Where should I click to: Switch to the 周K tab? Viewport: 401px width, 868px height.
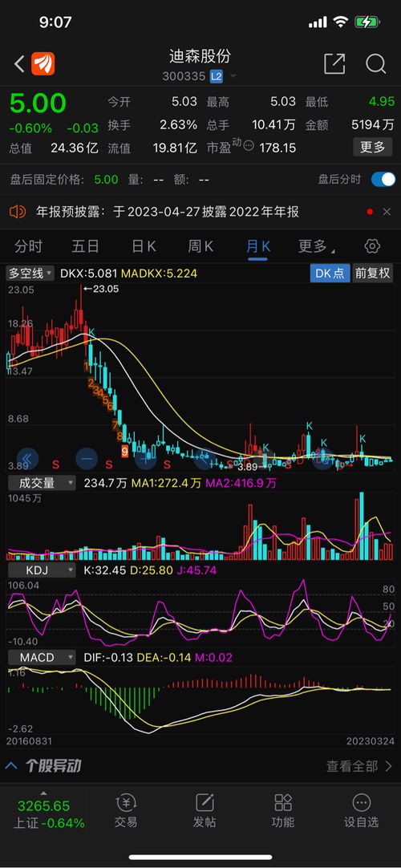pyautogui.click(x=200, y=246)
